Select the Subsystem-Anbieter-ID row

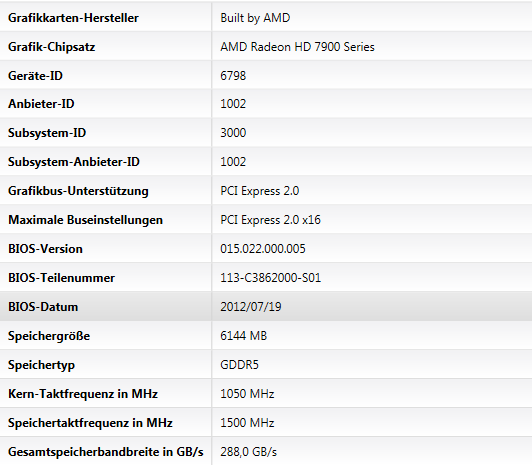[x=266, y=162]
